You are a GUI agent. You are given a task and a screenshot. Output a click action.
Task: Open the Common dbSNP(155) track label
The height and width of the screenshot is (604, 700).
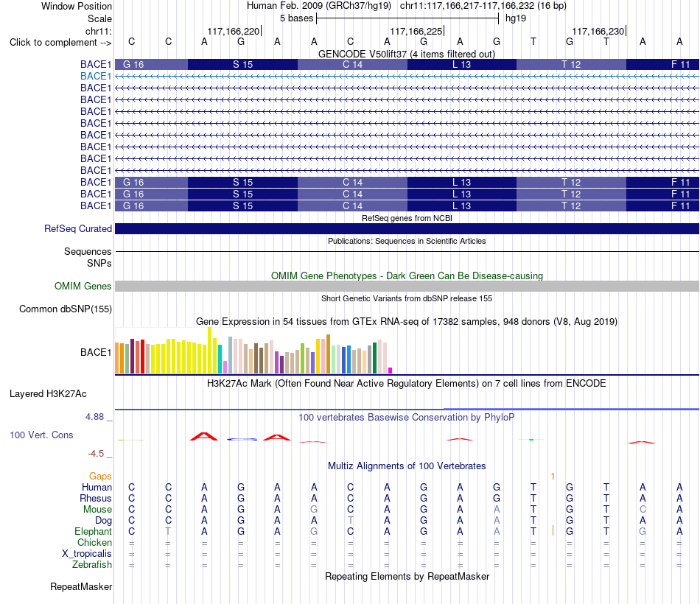pos(66,309)
